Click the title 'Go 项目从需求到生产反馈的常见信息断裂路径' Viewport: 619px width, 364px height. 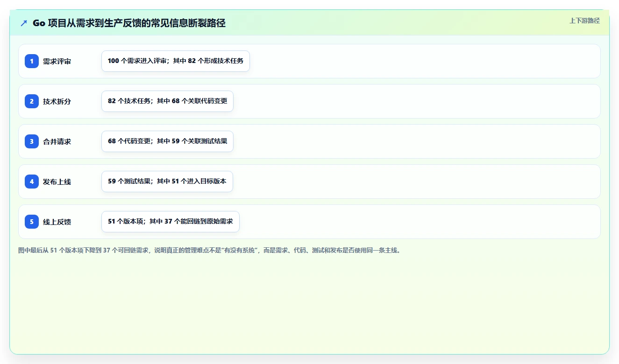point(129,23)
